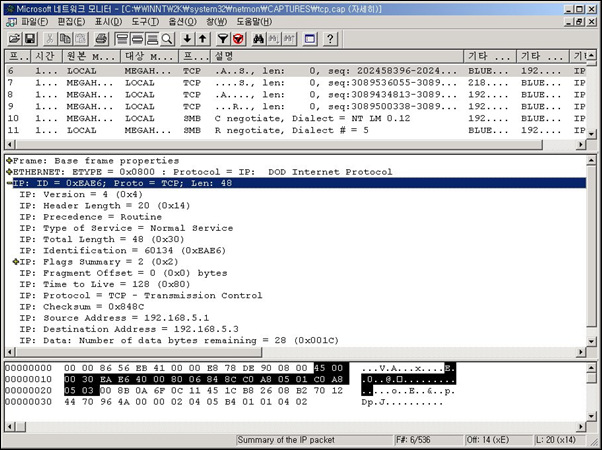Click the Find previous frame icon
The image size is (602, 450).
tap(289, 39)
